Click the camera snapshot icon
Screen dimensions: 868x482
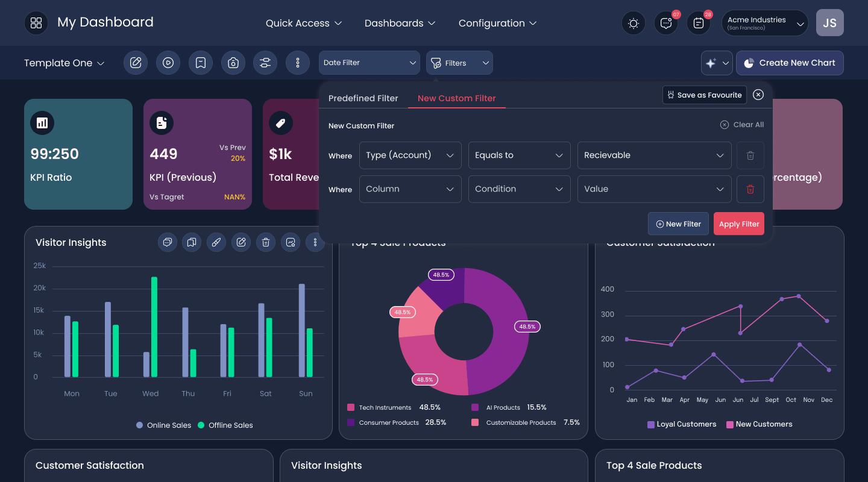click(x=233, y=63)
